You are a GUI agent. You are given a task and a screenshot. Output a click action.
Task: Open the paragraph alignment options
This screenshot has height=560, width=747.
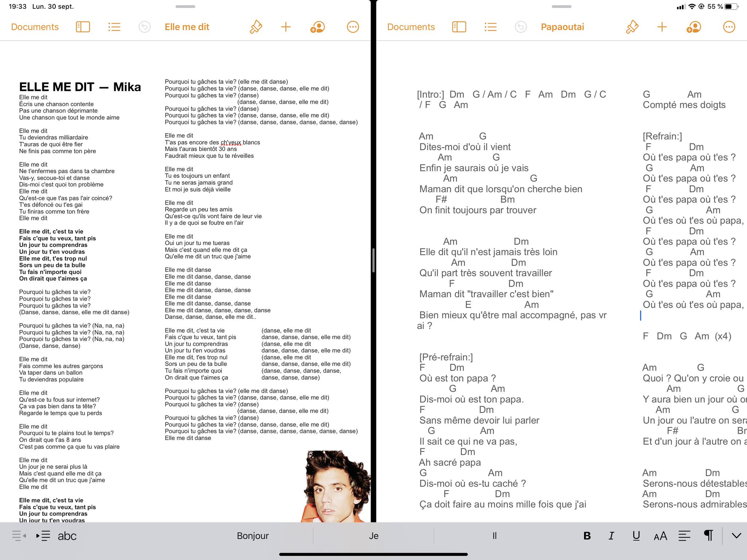pyautogui.click(x=684, y=536)
